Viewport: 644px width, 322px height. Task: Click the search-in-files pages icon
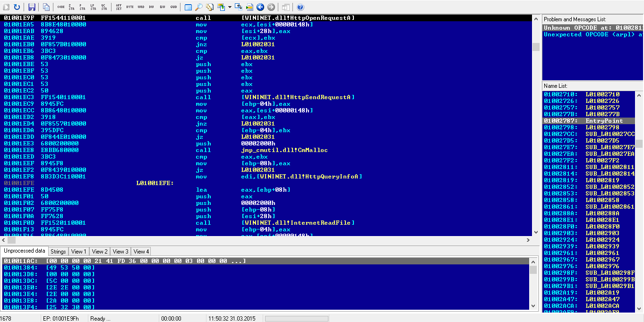click(209, 7)
